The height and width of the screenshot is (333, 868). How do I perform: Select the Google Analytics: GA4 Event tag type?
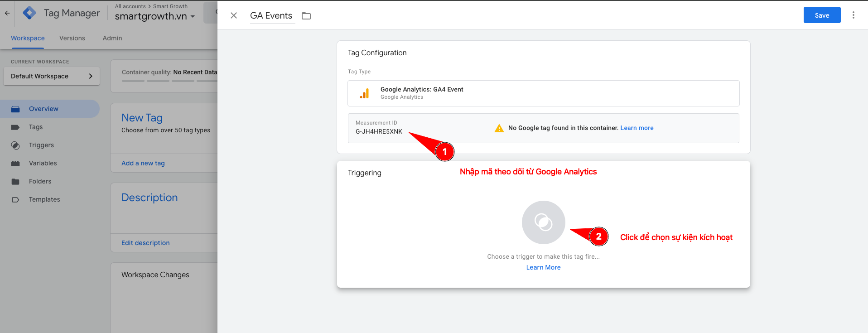[543, 93]
